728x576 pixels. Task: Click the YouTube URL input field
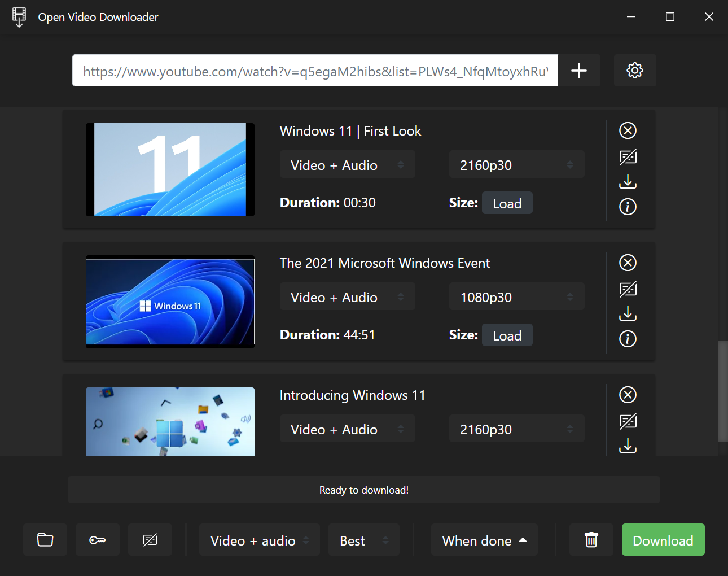tap(315, 71)
